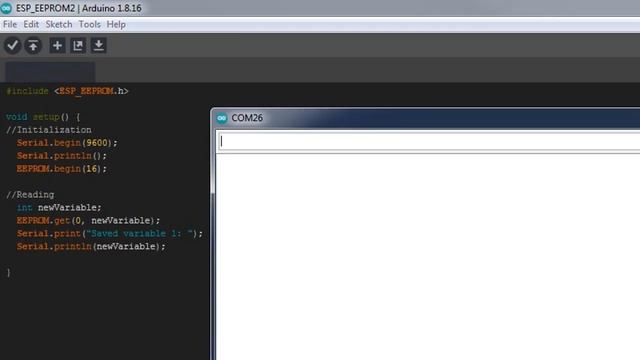Click the Serial Monitor output area
The width and height of the screenshot is (640, 360).
428,257
